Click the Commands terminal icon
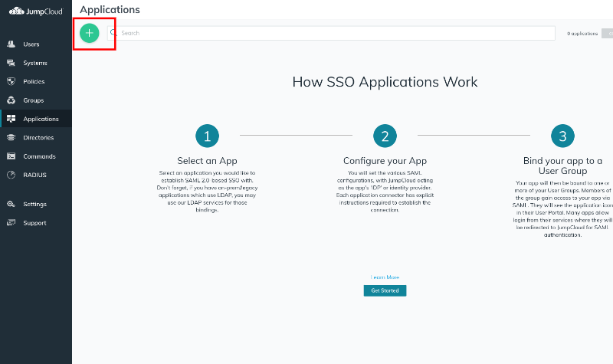The height and width of the screenshot is (364, 613). 11,156
